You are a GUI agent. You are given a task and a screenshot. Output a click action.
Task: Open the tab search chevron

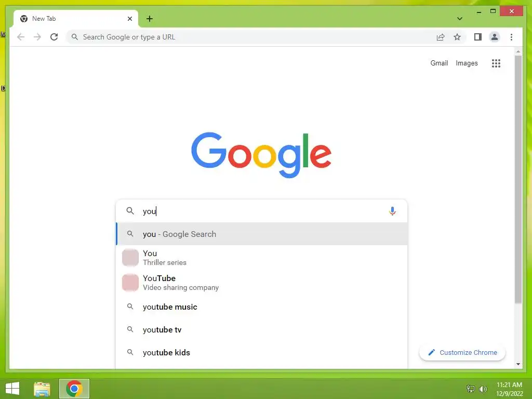pyautogui.click(x=459, y=19)
